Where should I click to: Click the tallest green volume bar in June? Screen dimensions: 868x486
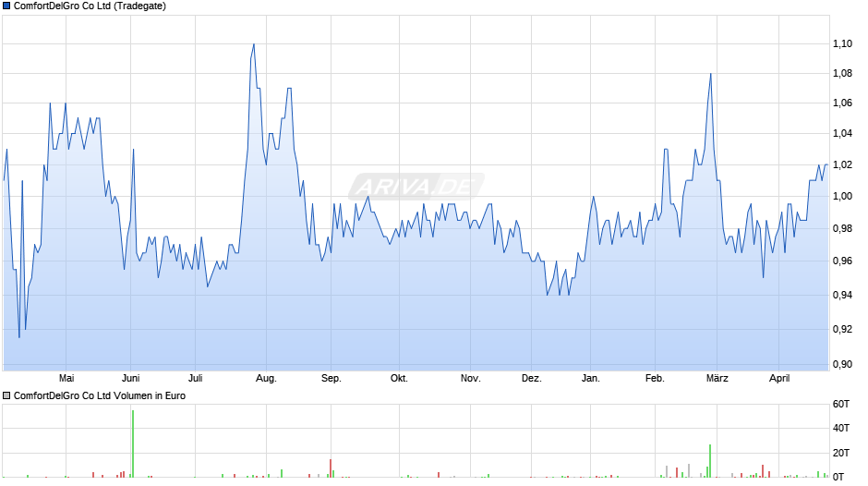pos(133,443)
